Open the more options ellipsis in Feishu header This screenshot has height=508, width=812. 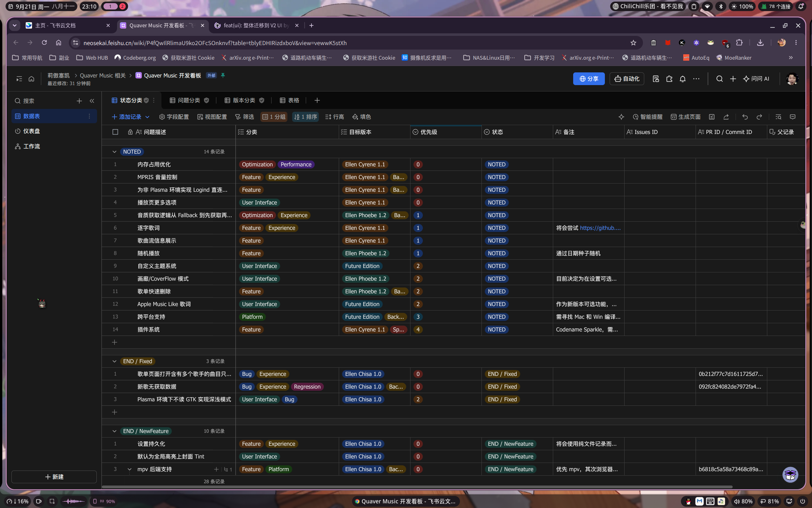(x=696, y=79)
